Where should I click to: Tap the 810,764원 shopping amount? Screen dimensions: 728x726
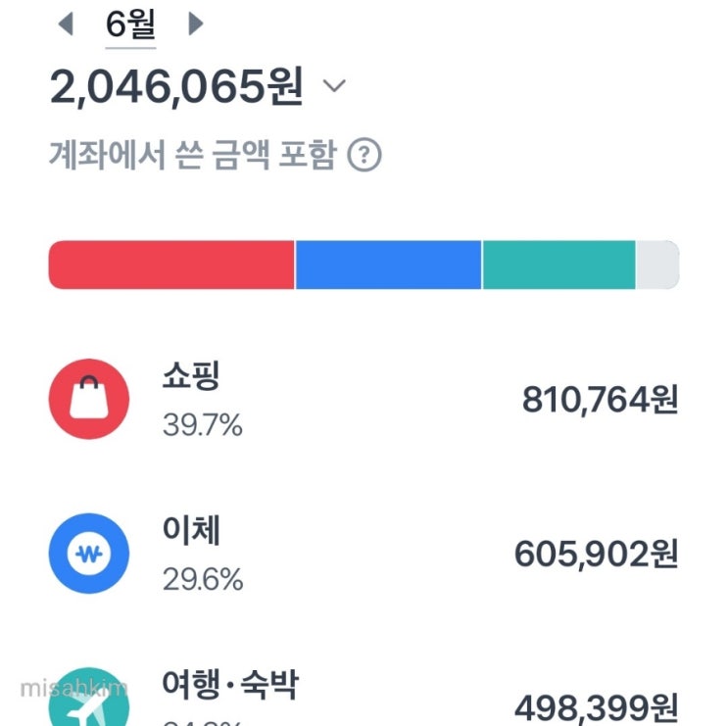[x=600, y=400]
